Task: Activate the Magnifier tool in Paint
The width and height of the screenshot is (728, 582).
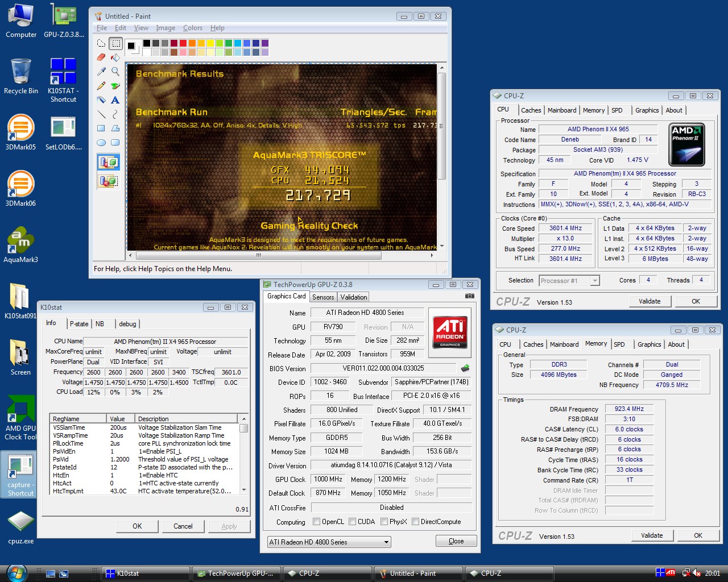Action: coord(115,72)
